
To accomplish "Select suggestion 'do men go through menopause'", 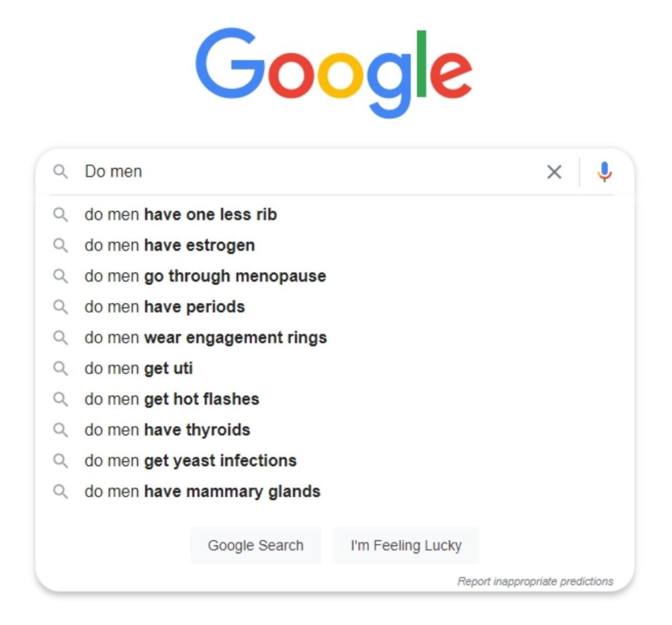I will point(205,276).
